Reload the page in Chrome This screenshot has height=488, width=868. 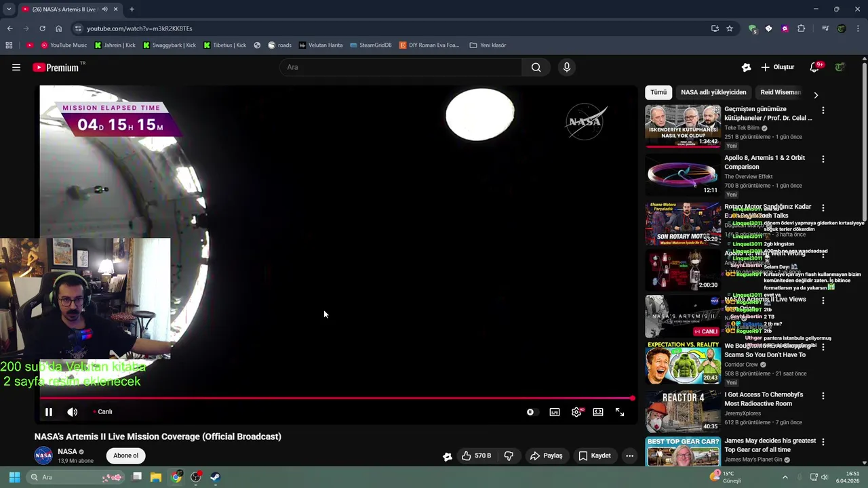point(42,28)
